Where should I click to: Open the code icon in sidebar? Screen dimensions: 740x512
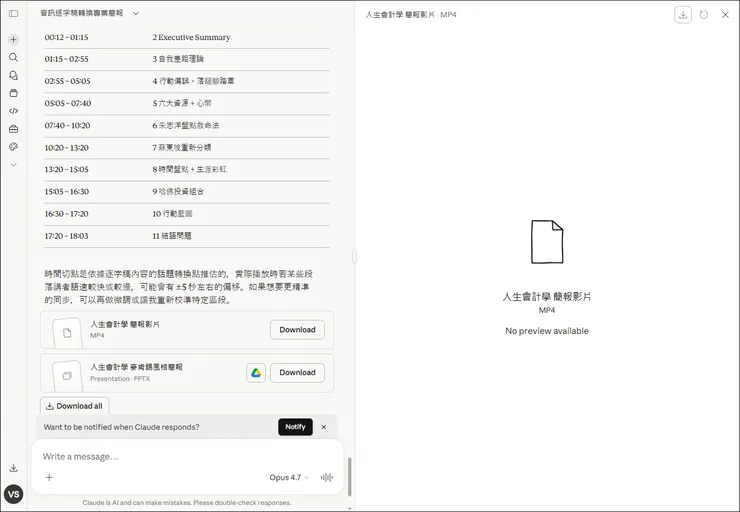(x=14, y=111)
